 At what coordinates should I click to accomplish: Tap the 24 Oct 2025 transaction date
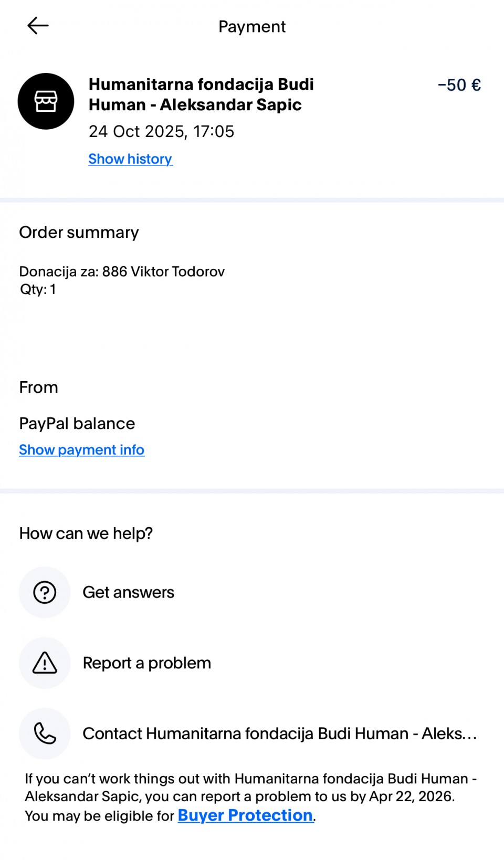click(x=161, y=131)
